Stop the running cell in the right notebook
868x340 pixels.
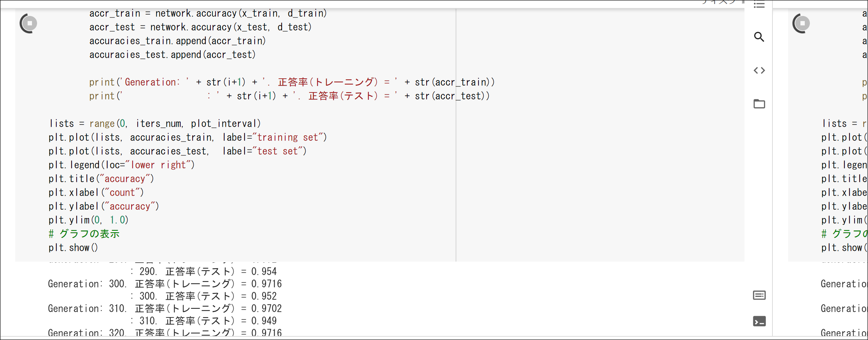point(802,23)
